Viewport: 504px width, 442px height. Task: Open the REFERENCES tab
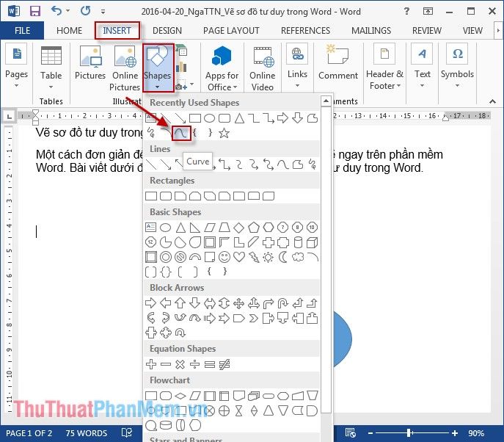[305, 31]
